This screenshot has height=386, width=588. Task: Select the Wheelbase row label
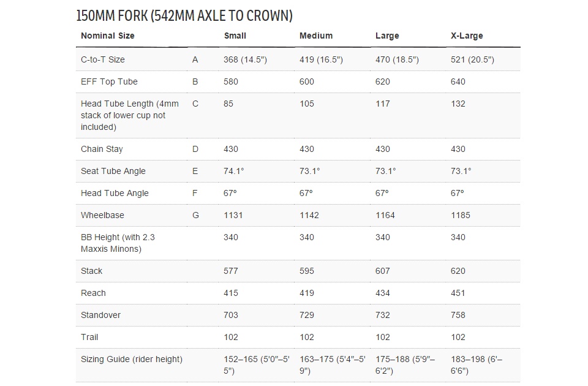[x=102, y=215]
